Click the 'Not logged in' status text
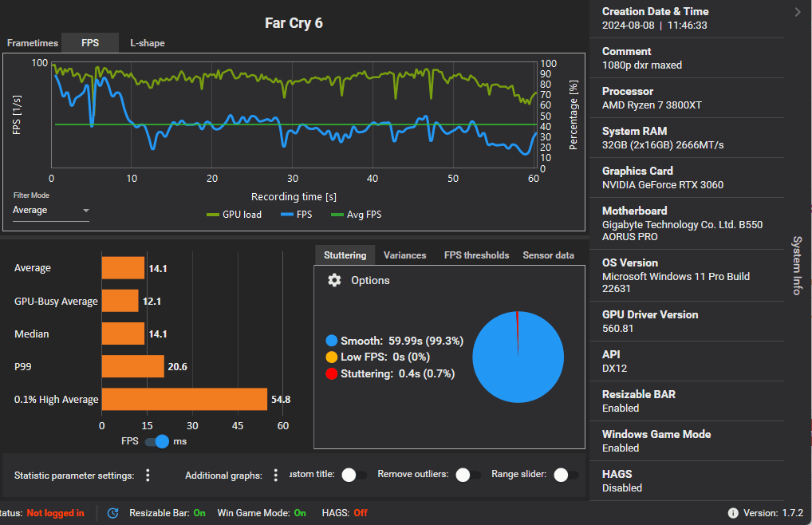 [x=55, y=513]
